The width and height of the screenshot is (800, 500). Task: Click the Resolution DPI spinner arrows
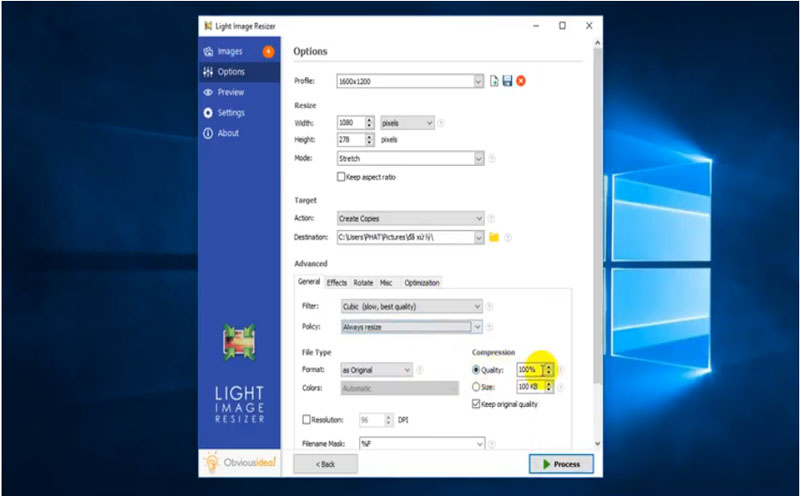pos(389,420)
